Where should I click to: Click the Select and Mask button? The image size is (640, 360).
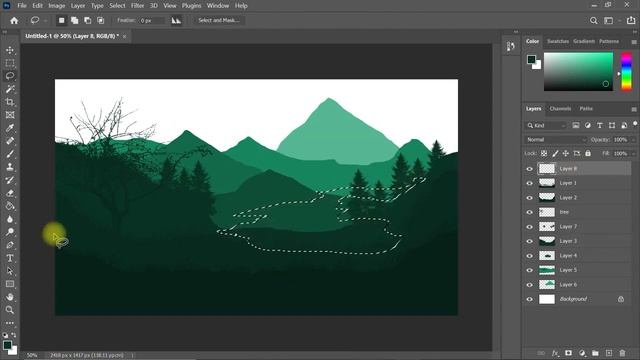click(219, 20)
